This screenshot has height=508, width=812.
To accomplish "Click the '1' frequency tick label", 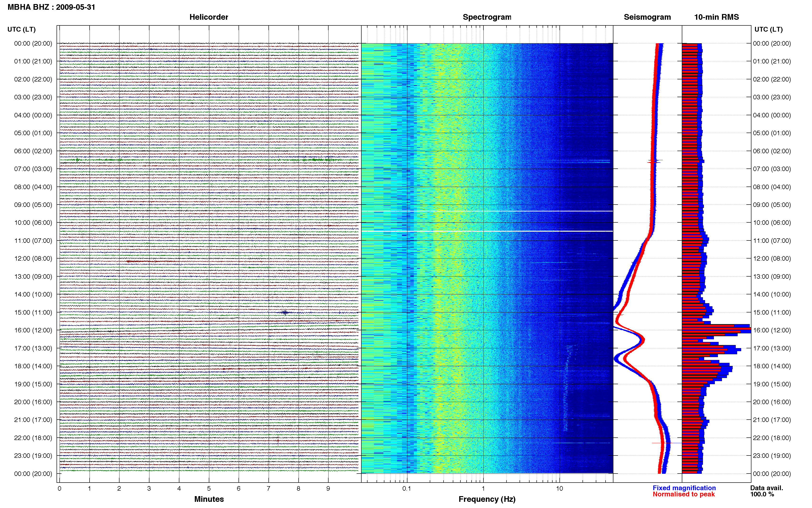I will [x=483, y=489].
